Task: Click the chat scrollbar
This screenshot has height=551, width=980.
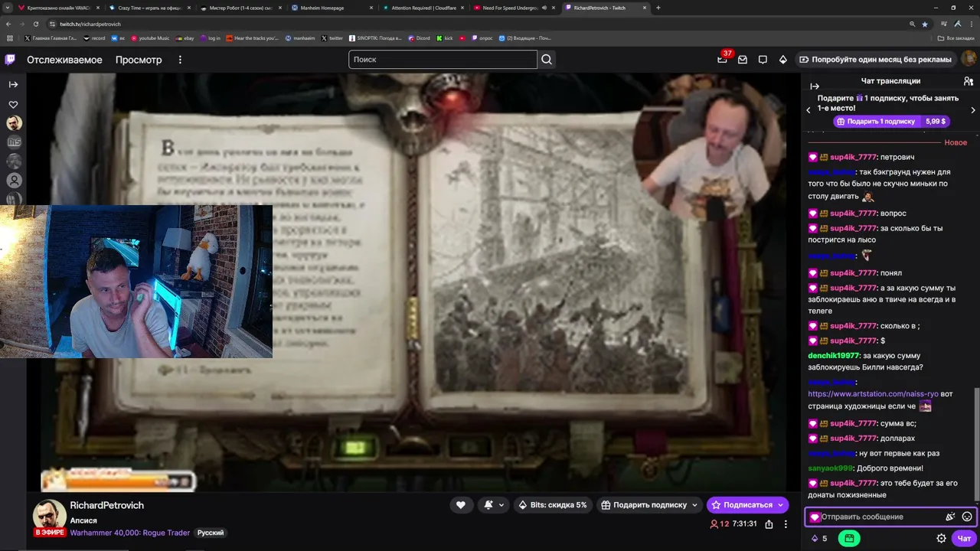Action: [x=975, y=444]
